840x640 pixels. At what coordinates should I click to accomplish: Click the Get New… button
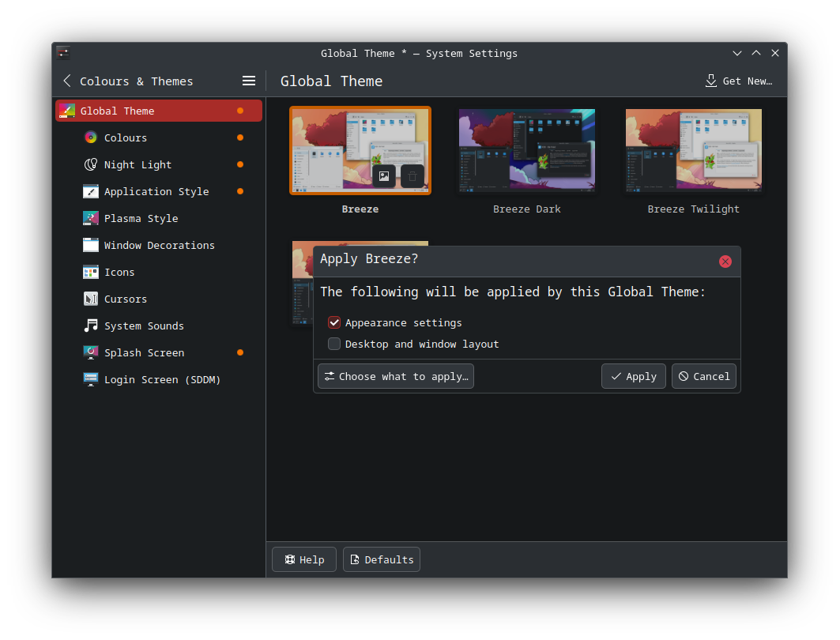(739, 81)
